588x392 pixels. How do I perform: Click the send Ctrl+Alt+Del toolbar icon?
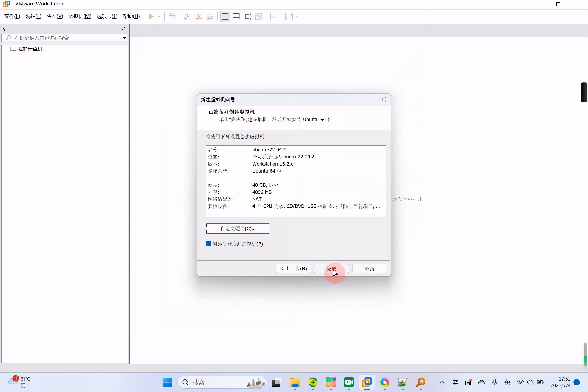pos(172,17)
